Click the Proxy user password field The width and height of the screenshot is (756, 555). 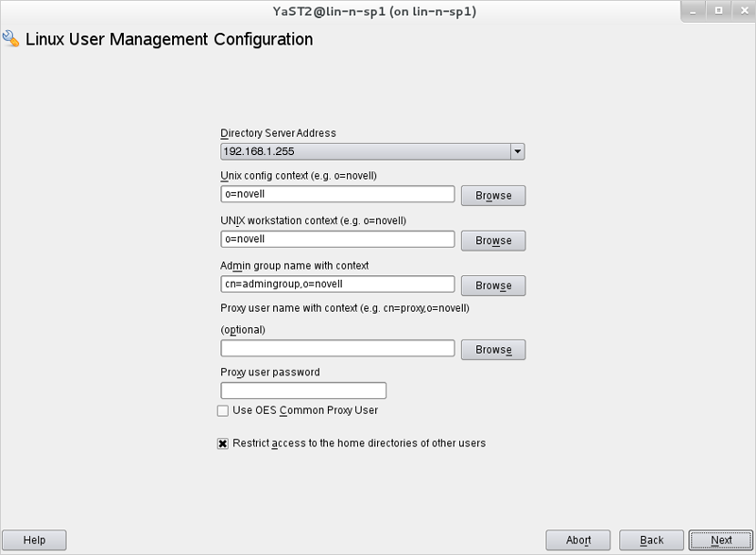(x=303, y=390)
